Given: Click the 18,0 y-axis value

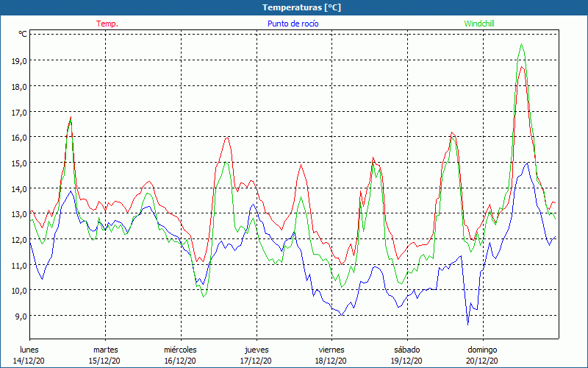Looking at the screenshot, I should (x=19, y=86).
